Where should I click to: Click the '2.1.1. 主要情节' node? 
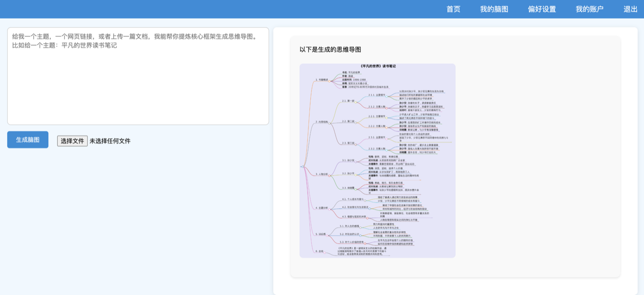(377, 95)
